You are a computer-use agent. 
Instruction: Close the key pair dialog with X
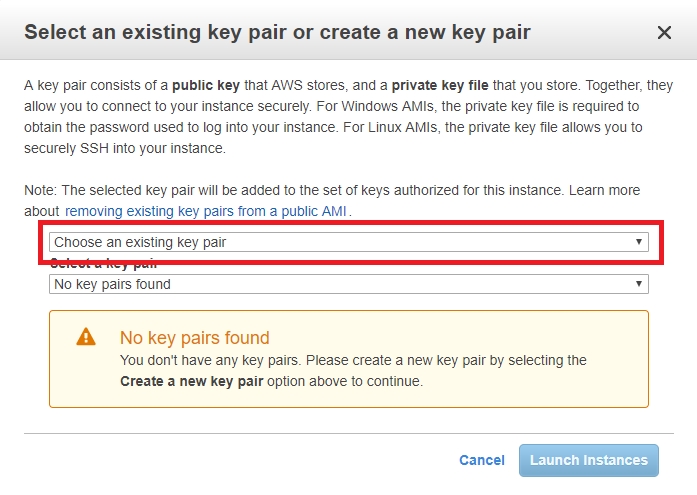[x=664, y=32]
